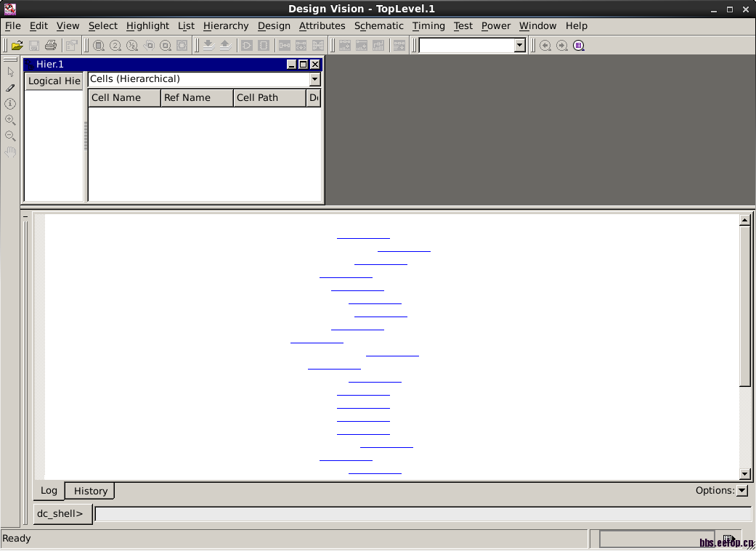756x551 pixels.
Task: Sort by the Ref Name column header
Action: [x=197, y=98]
